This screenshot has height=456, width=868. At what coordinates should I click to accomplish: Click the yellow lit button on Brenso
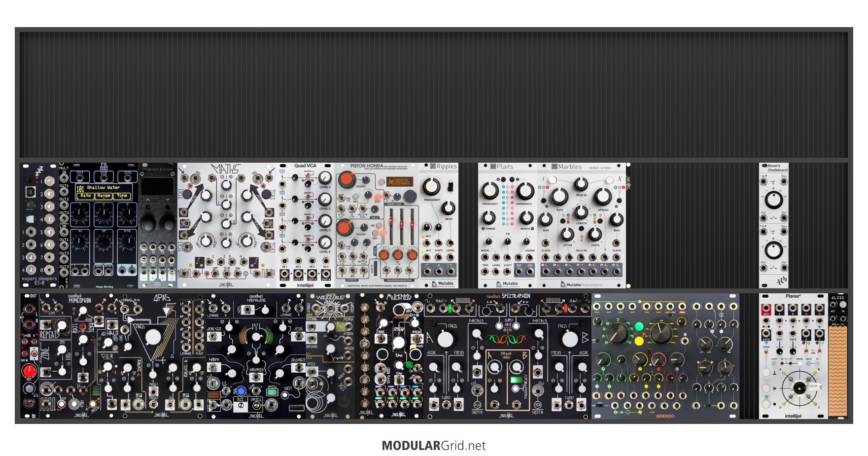click(x=639, y=341)
